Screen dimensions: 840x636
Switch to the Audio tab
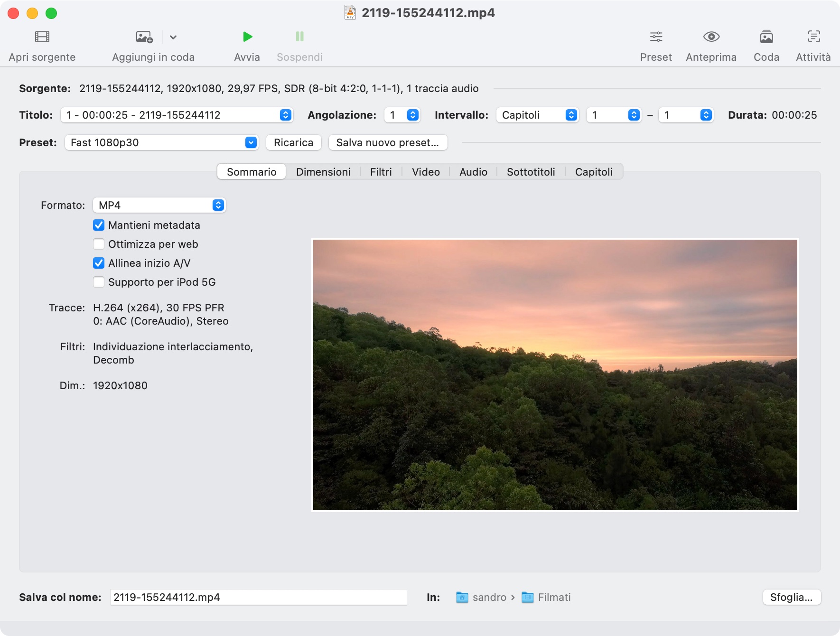click(x=473, y=172)
